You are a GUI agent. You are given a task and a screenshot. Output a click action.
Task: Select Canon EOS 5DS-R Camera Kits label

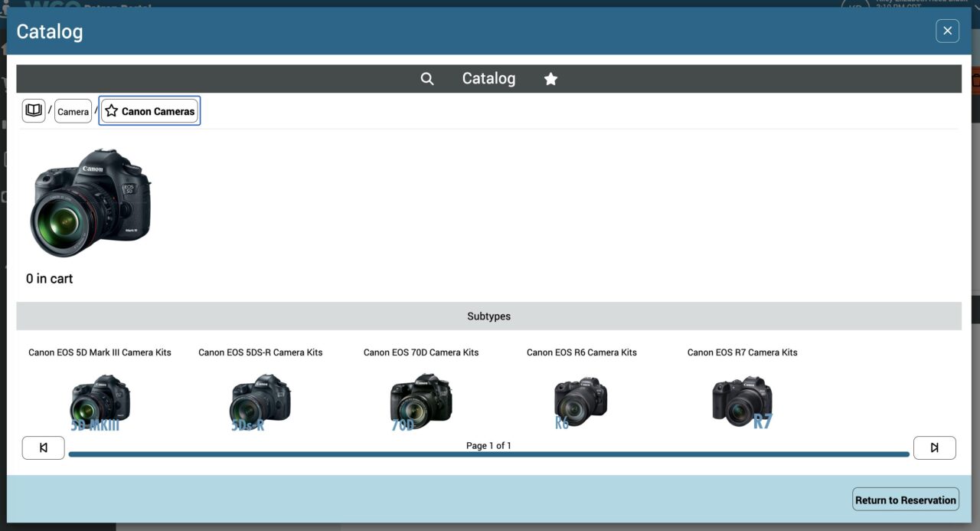260,352
